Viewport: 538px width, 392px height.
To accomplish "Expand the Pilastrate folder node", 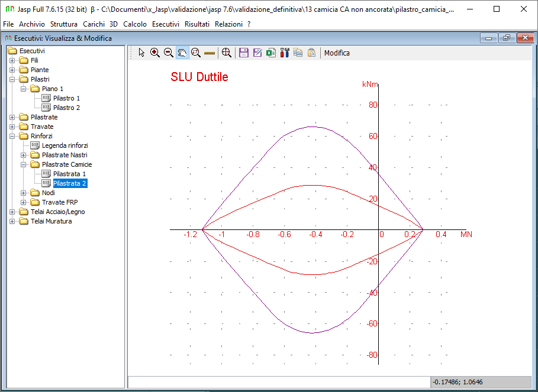I will coord(12,117).
